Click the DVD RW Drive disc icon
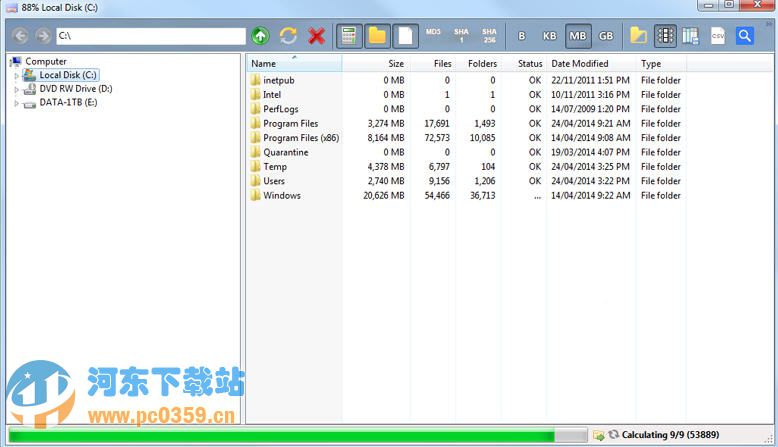Image resolution: width=778 pixels, height=447 pixels. click(30, 89)
